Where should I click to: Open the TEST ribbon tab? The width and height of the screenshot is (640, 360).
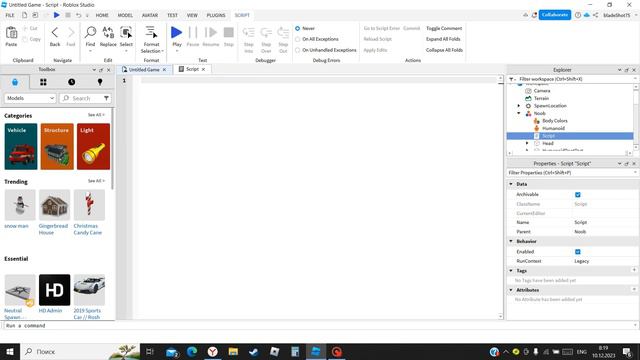(172, 15)
